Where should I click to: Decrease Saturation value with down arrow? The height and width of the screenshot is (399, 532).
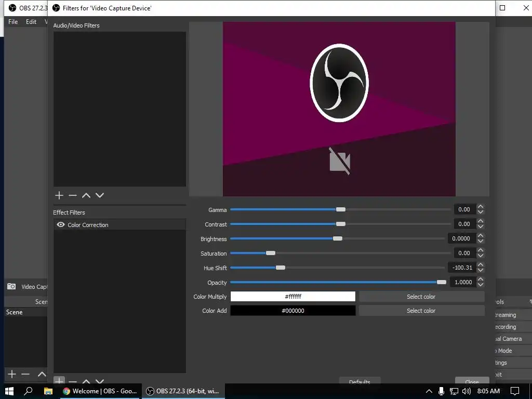pyautogui.click(x=481, y=256)
